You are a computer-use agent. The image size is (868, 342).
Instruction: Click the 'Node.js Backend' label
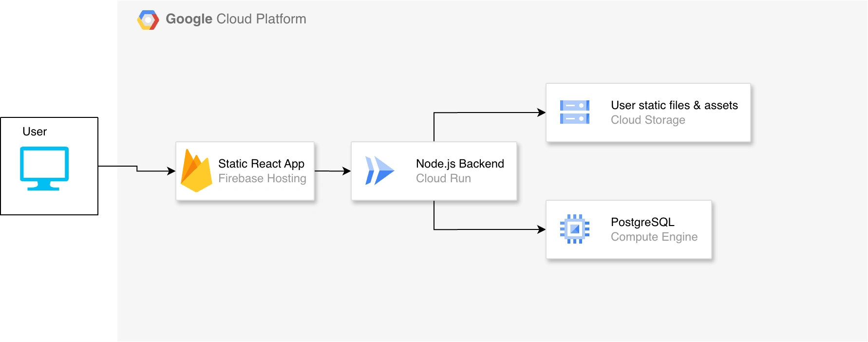pos(460,164)
